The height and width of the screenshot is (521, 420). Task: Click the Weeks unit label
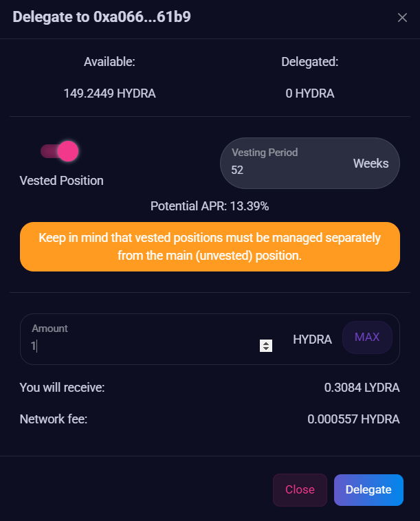(x=371, y=164)
